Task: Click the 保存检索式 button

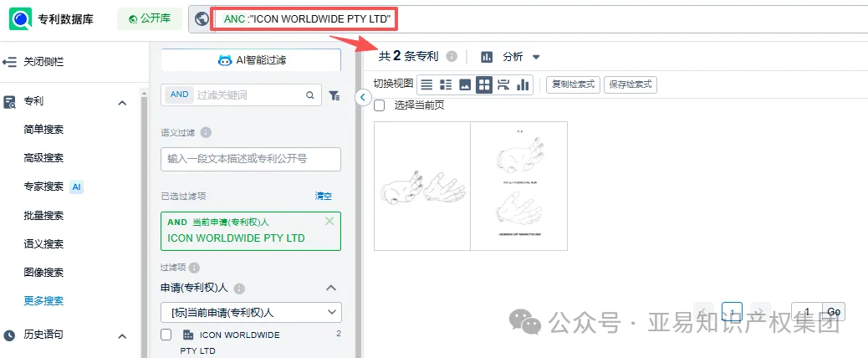Action: coord(631,84)
